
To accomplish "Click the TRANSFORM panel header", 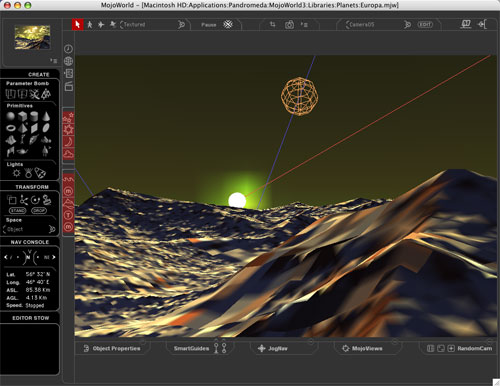I will click(x=32, y=187).
